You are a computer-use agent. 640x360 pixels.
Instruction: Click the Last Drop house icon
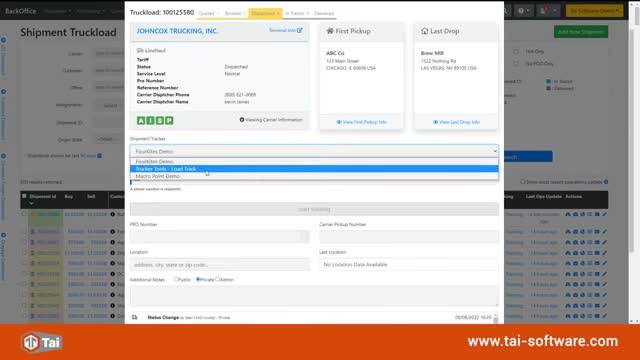coord(424,31)
